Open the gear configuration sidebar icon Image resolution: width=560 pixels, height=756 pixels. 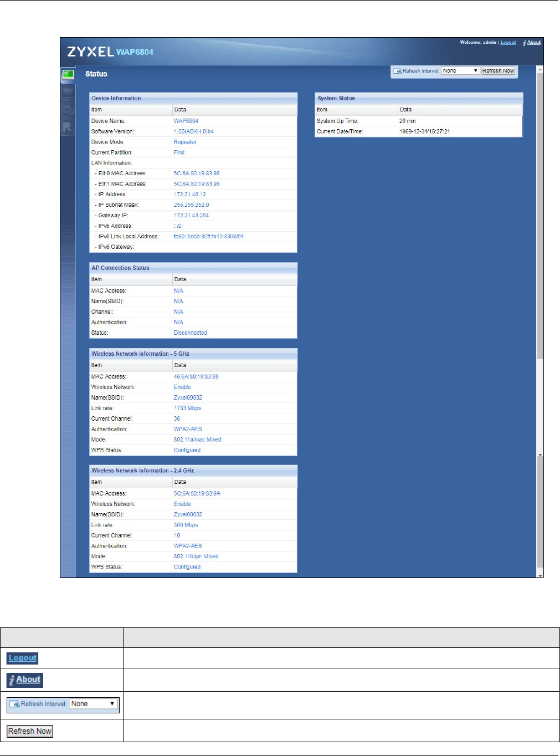68,109
